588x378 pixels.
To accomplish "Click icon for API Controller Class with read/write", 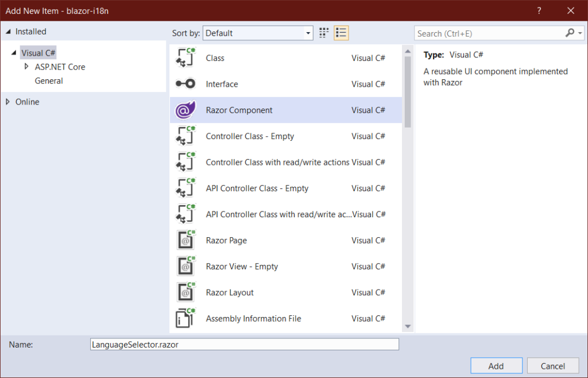I will pos(186,214).
